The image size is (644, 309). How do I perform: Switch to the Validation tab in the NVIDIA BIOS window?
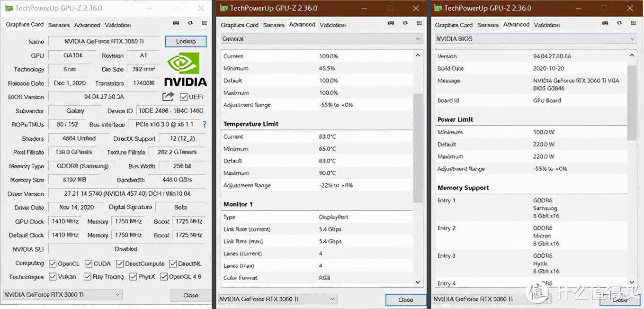pyautogui.click(x=546, y=25)
